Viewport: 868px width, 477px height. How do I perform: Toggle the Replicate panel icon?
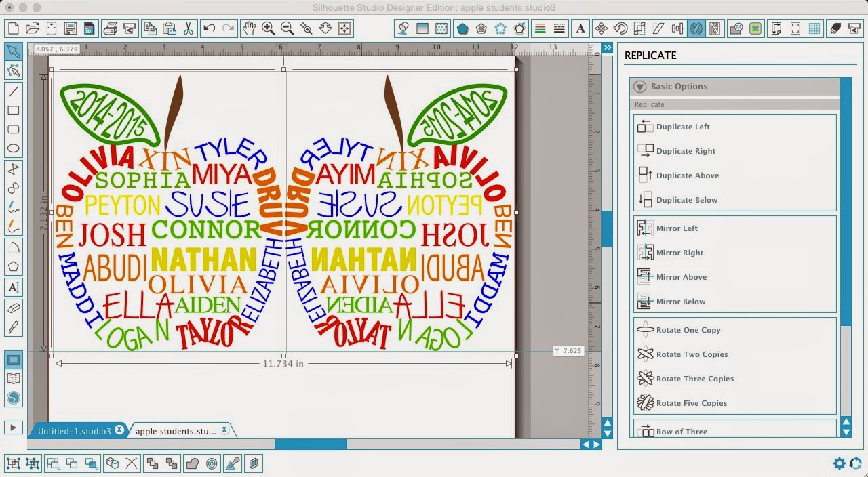[696, 28]
